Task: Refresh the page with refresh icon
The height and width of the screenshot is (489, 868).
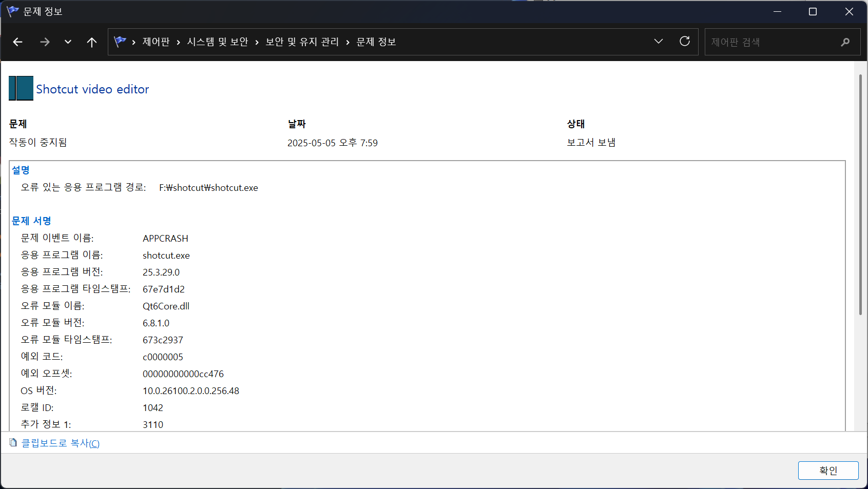Action: coord(685,42)
